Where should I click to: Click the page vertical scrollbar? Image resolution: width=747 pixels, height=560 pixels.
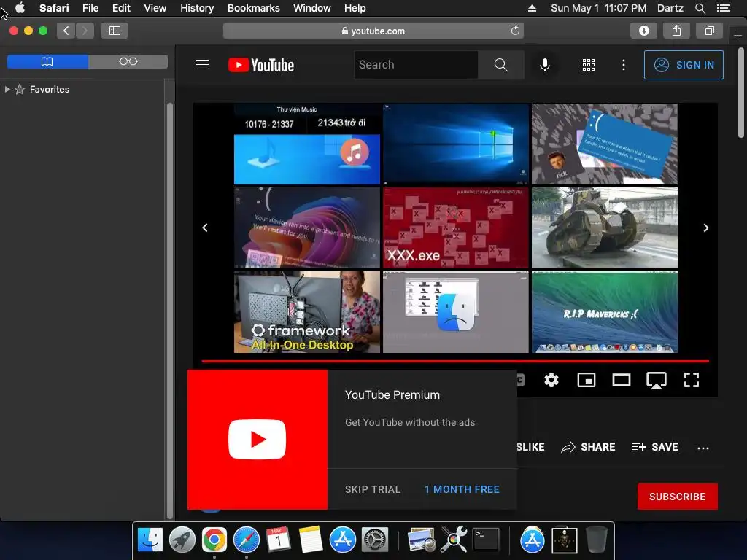click(x=741, y=91)
